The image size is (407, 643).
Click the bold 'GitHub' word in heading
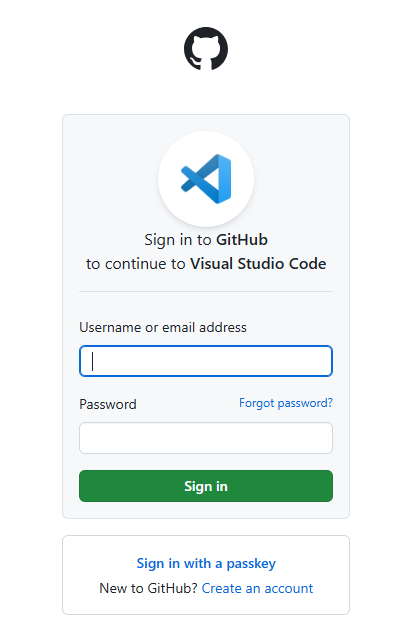click(x=242, y=240)
